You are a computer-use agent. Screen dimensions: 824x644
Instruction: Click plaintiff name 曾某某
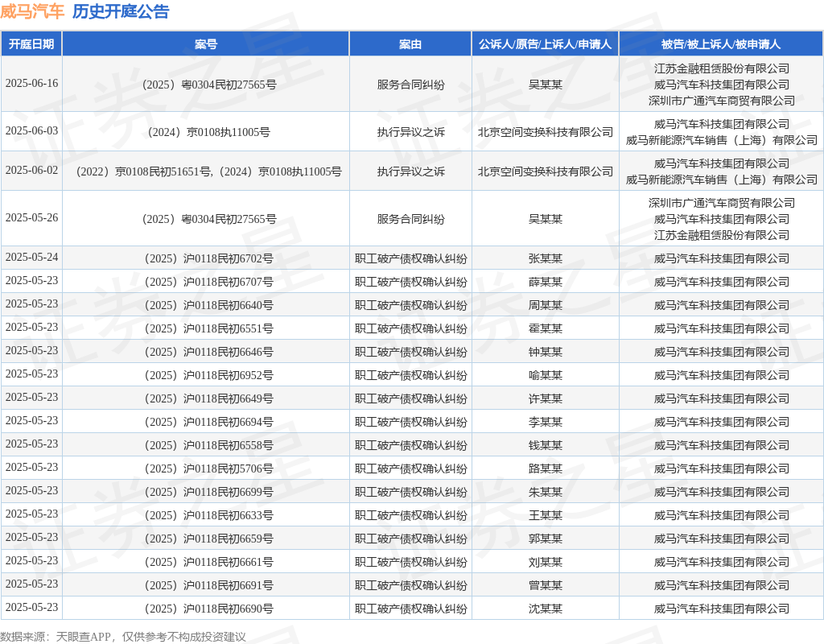point(546,585)
